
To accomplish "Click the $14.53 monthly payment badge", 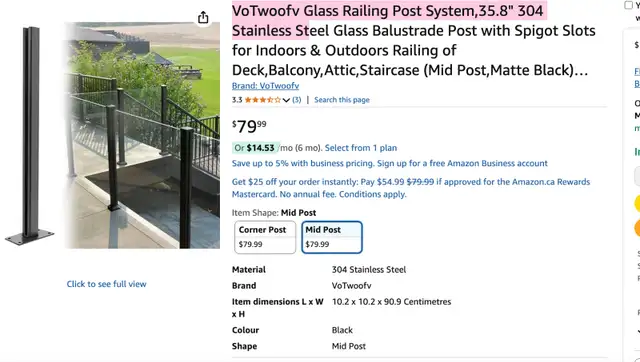I will point(256,148).
